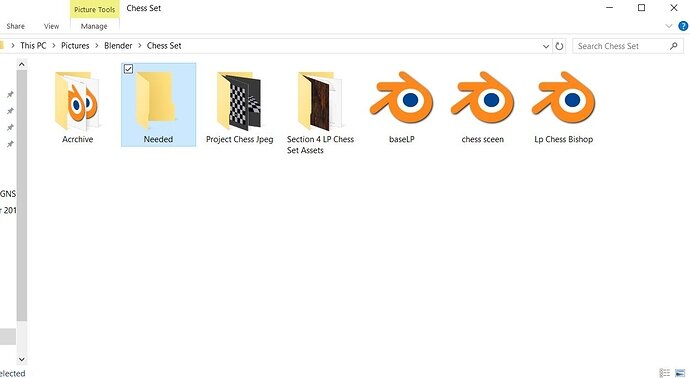Click the search magnifier icon

tap(673, 46)
